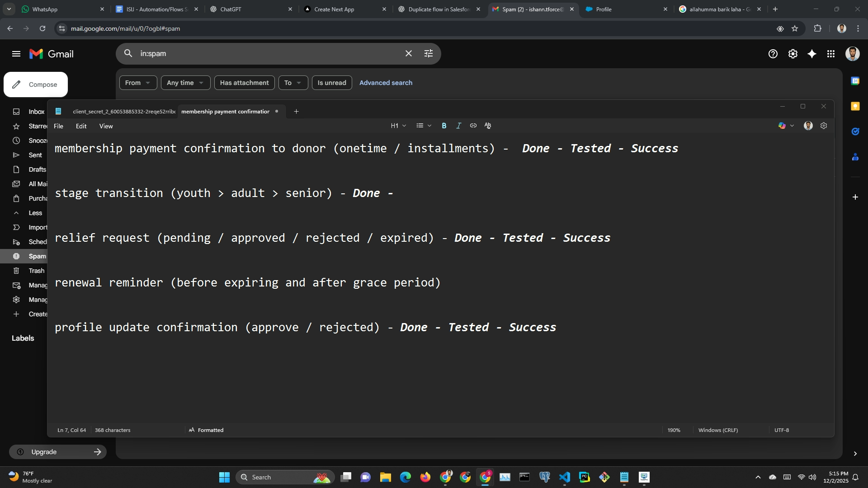Click the clear formatting icon
Image resolution: width=868 pixels, height=488 pixels.
tap(488, 126)
